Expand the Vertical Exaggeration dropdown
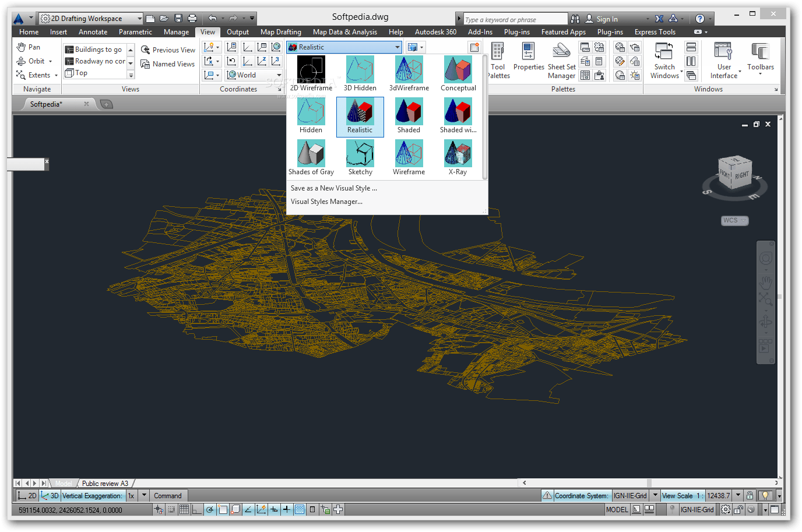The width and height of the screenshot is (802, 532). pyautogui.click(x=143, y=495)
